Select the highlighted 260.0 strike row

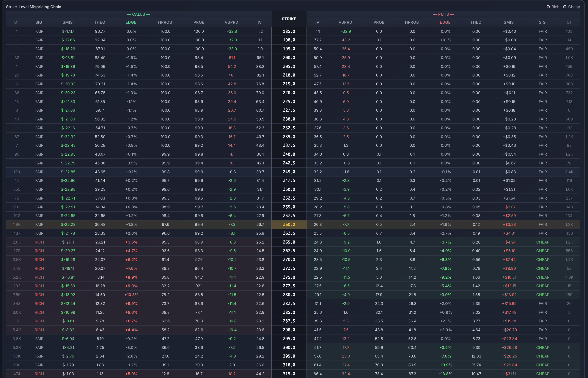[289, 224]
